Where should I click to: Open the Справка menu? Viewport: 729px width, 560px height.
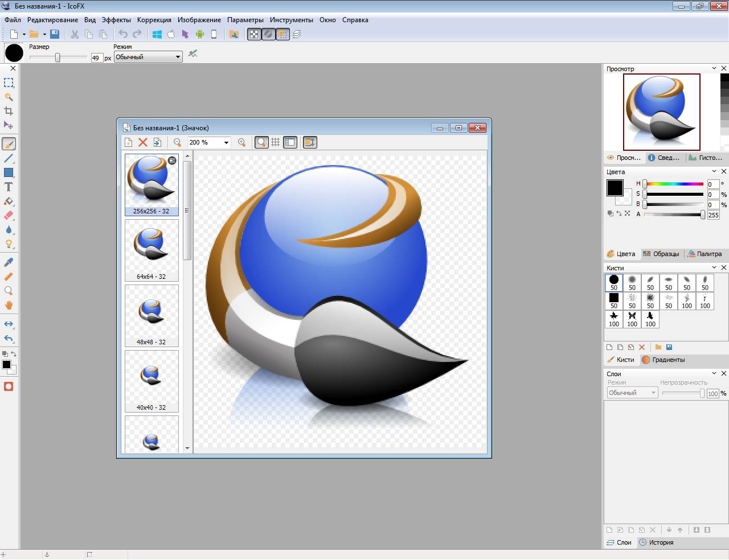pos(355,20)
